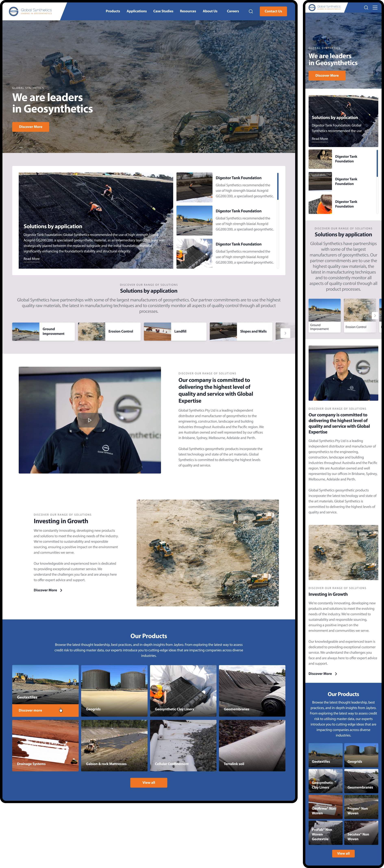The width and height of the screenshot is (384, 868).
Task: Click Discover More in mobile hero
Action: tap(327, 75)
